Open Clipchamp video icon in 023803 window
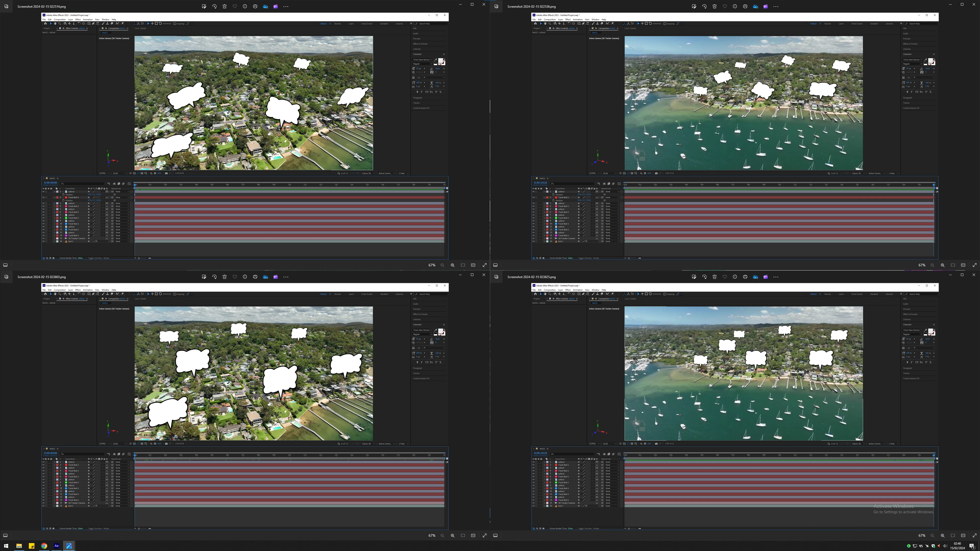This screenshot has width=980, height=551. click(x=276, y=277)
